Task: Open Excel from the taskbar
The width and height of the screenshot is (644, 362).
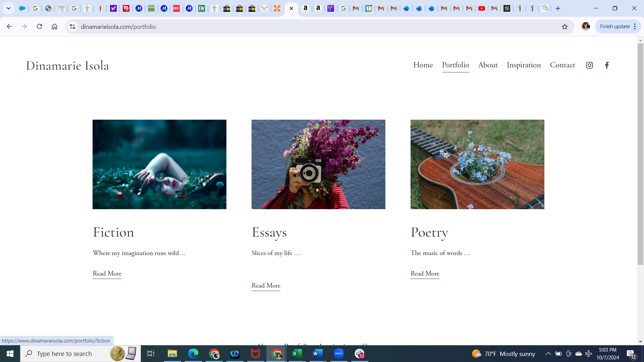Action: 297,354
